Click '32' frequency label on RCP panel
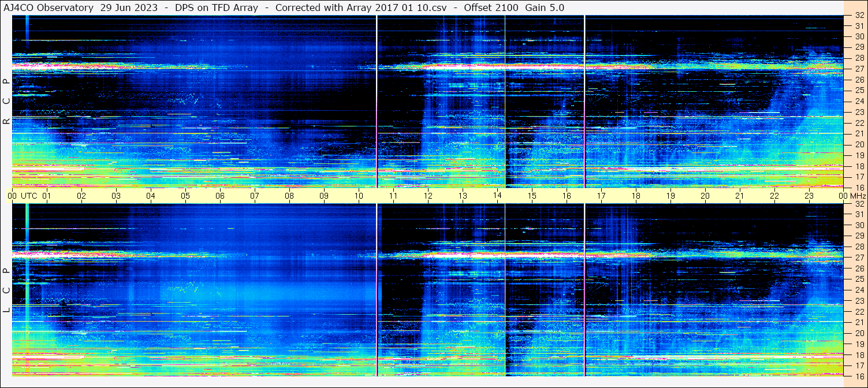The width and height of the screenshot is (868, 388). coord(859,16)
